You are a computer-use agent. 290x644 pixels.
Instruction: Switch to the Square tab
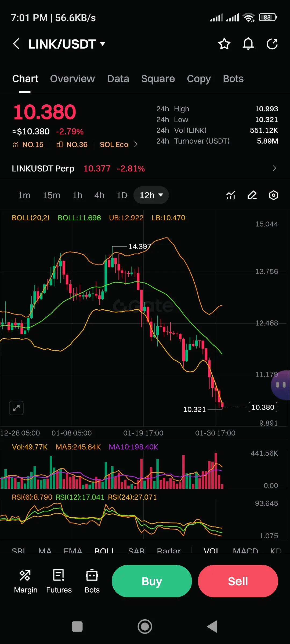click(x=158, y=79)
